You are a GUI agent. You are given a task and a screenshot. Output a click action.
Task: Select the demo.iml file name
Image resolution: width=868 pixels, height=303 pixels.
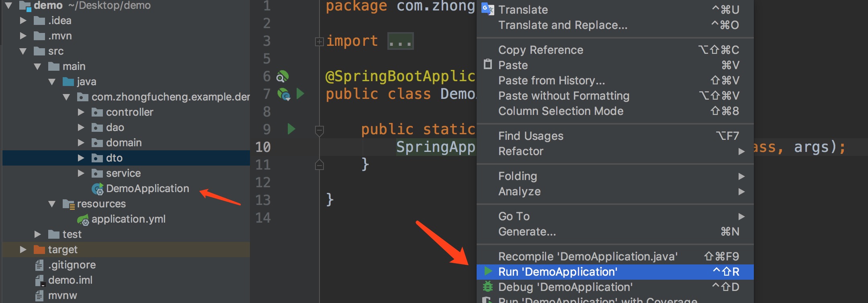(70, 280)
